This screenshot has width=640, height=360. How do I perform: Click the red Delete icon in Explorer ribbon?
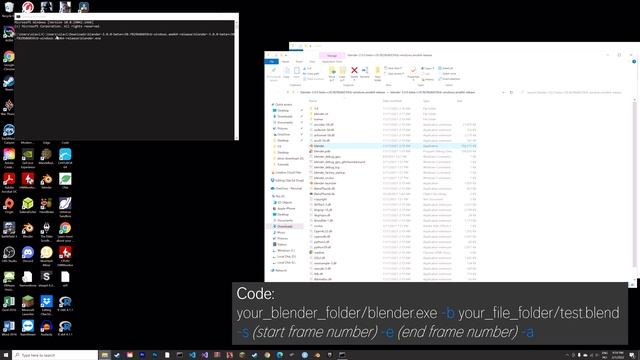[x=354, y=71]
